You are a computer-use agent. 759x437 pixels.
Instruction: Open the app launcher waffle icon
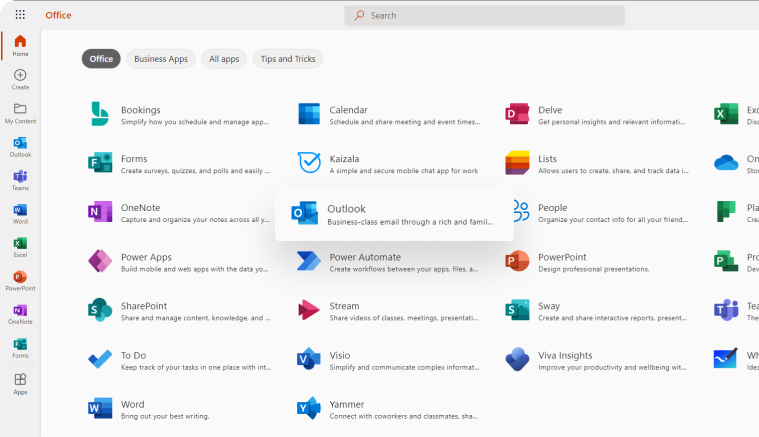click(20, 15)
